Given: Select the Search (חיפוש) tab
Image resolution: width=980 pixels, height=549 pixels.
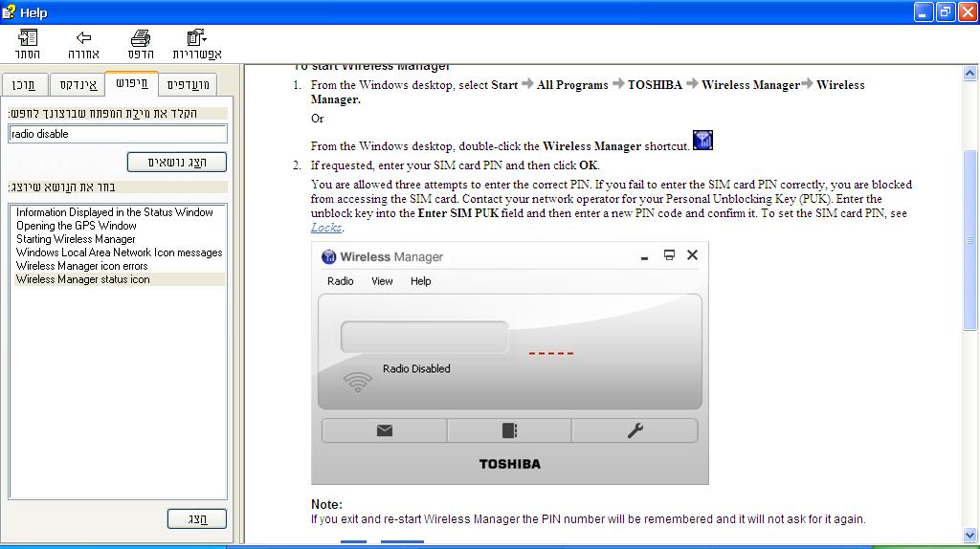Looking at the screenshot, I should 132,83.
